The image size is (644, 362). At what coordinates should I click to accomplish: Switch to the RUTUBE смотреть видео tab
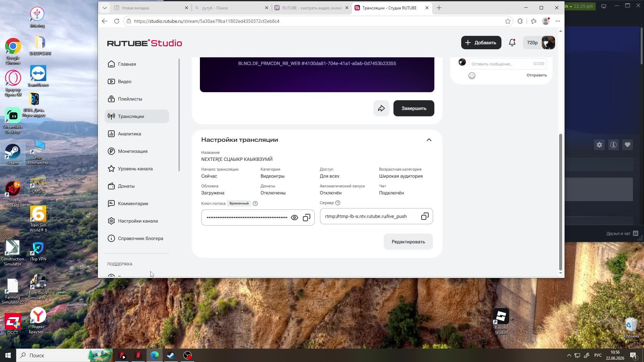click(x=311, y=8)
